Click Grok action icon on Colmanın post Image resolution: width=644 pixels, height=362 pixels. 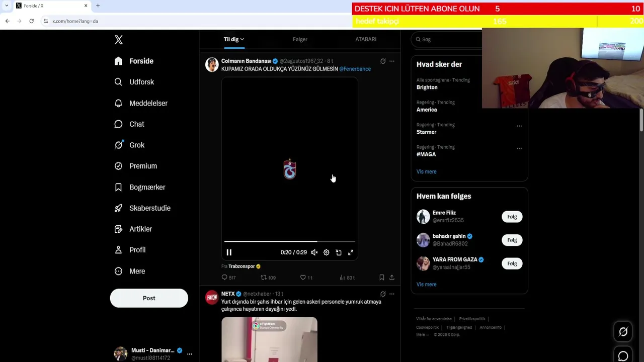pyautogui.click(x=383, y=61)
